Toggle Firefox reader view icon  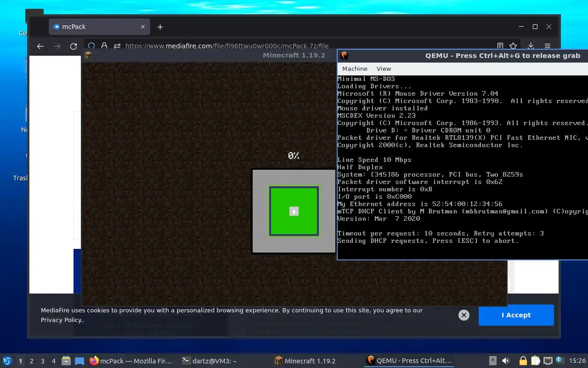(x=500, y=46)
